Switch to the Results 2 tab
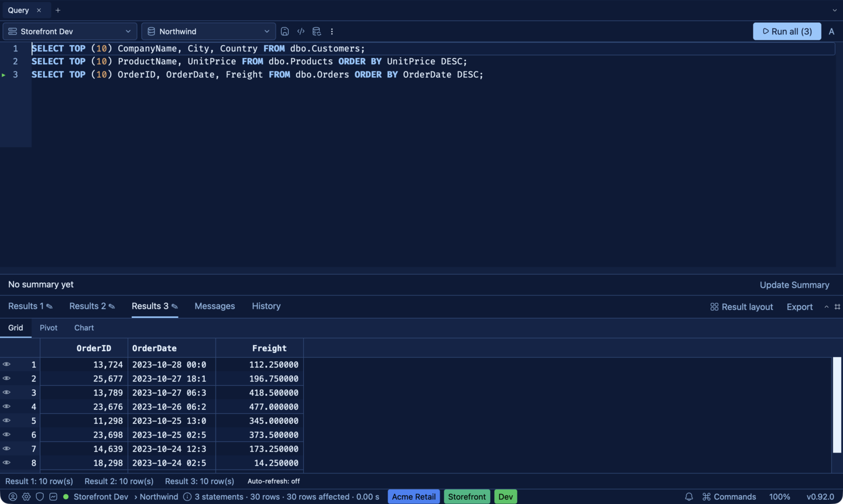843x504 pixels. 88,306
